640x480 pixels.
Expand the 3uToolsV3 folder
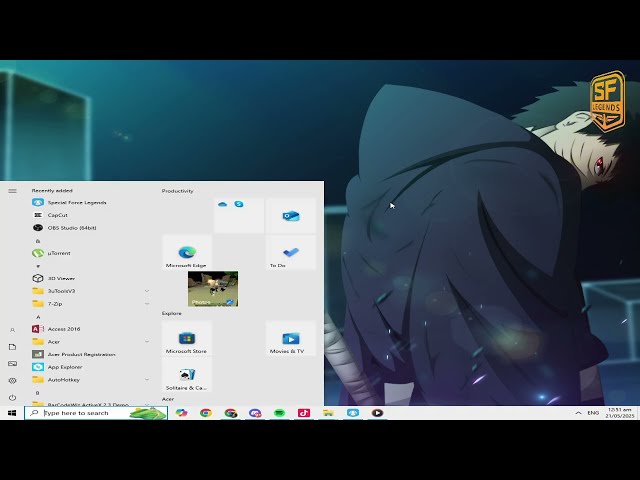(x=147, y=291)
